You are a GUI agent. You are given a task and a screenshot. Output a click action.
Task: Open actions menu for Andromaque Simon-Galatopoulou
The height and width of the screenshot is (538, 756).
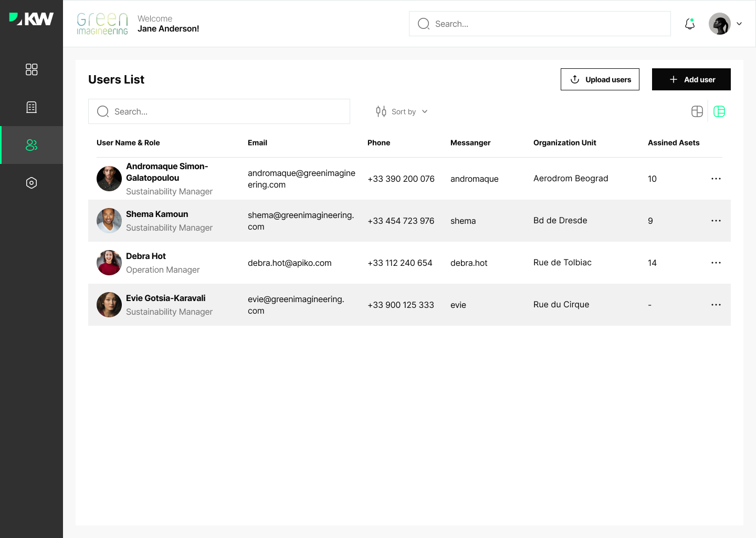(716, 179)
